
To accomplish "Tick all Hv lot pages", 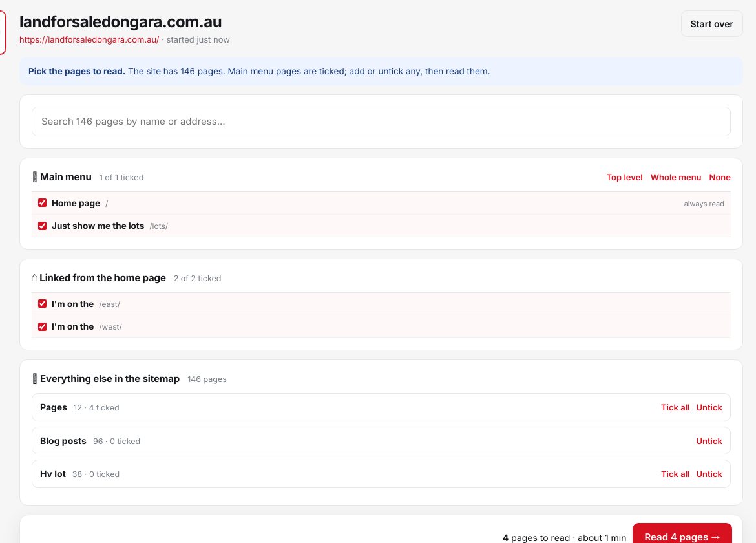I will coord(675,474).
